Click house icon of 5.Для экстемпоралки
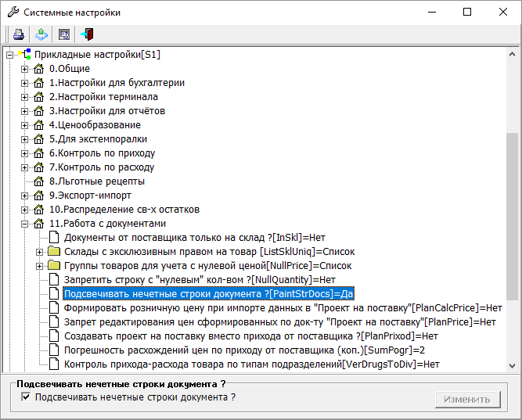The height and width of the screenshot is (420, 522). point(38,139)
